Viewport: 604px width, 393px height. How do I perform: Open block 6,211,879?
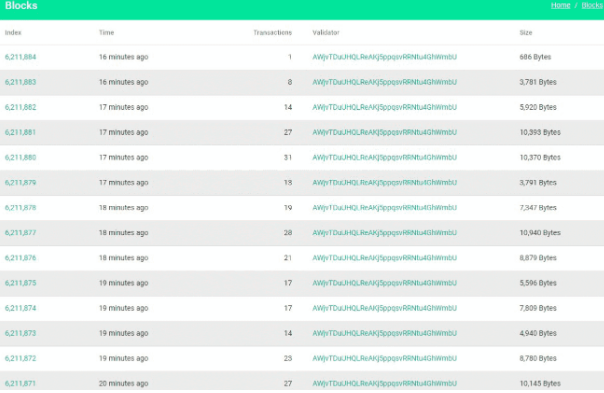[20, 182]
